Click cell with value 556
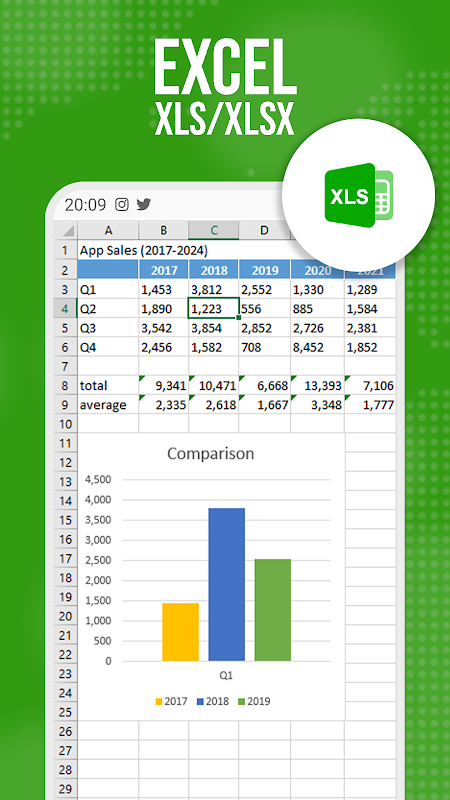 tap(264, 309)
